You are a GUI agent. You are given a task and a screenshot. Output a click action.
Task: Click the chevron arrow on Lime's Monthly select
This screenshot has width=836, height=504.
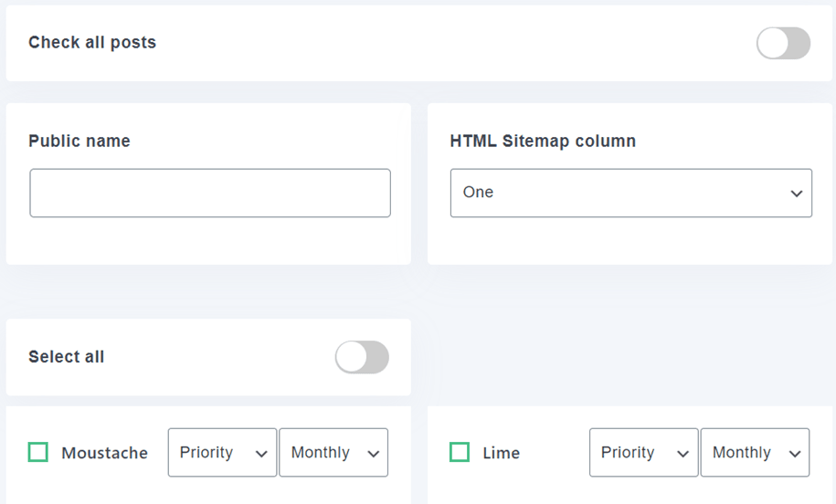point(795,454)
